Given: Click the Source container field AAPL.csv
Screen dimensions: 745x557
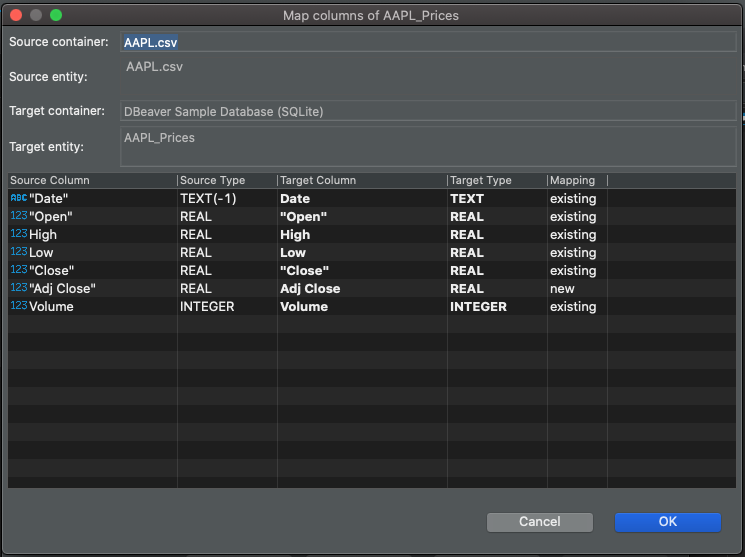Looking at the screenshot, I should point(427,42).
